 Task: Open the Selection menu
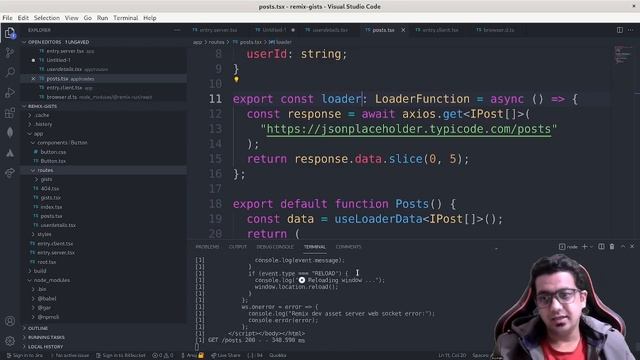point(47,18)
